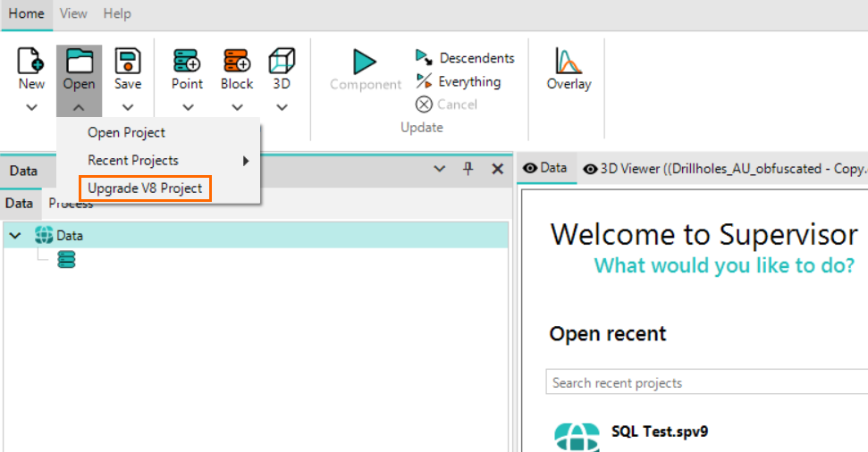Click the 3D cube icon
The width and height of the screenshot is (868, 452).
[282, 61]
